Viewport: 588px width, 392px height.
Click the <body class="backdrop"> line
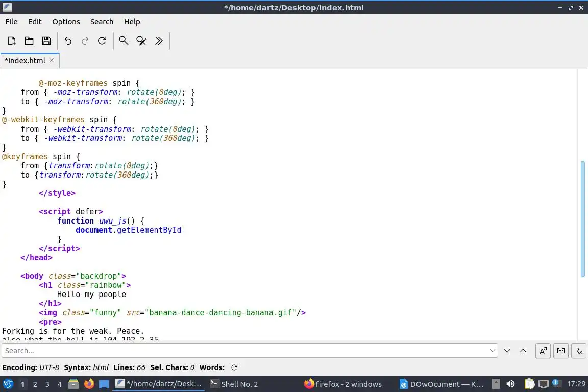coord(73,276)
